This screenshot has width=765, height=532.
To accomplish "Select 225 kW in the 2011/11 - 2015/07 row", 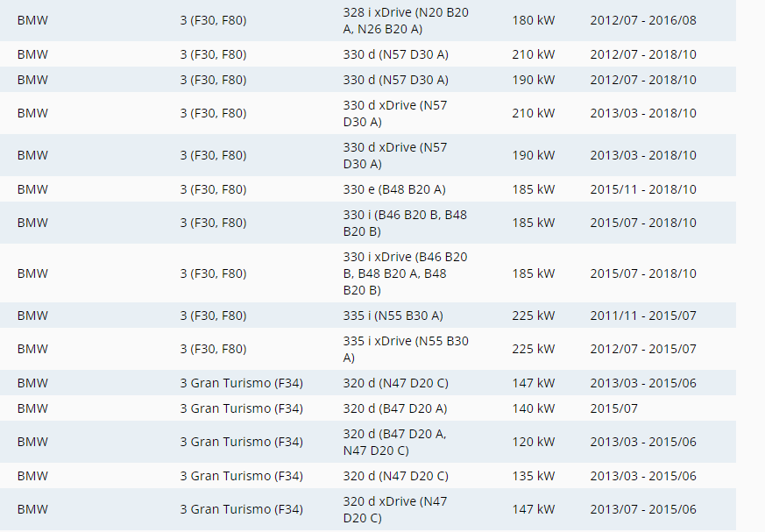I will coord(534,316).
